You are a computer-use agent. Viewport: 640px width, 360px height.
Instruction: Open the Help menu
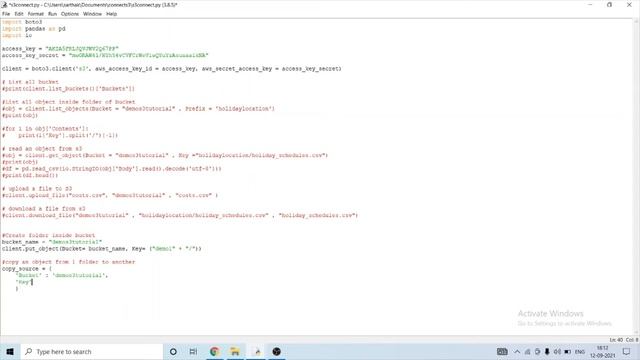click(x=111, y=14)
